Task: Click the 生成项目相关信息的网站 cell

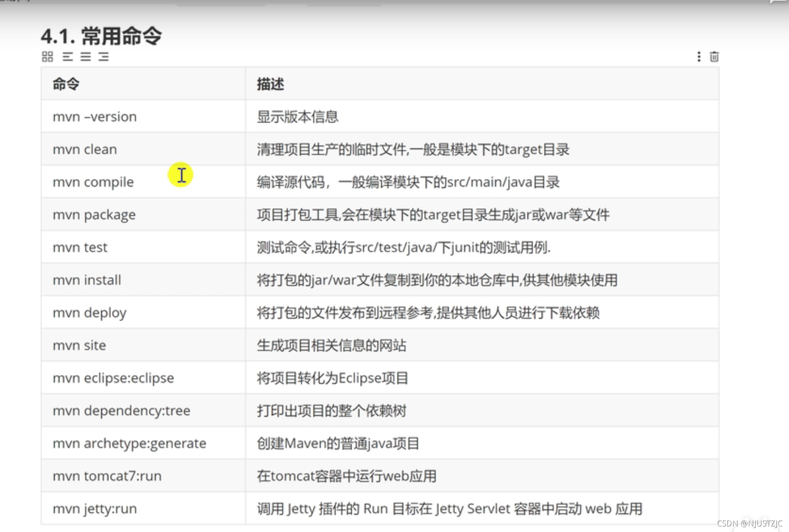Action: point(482,345)
